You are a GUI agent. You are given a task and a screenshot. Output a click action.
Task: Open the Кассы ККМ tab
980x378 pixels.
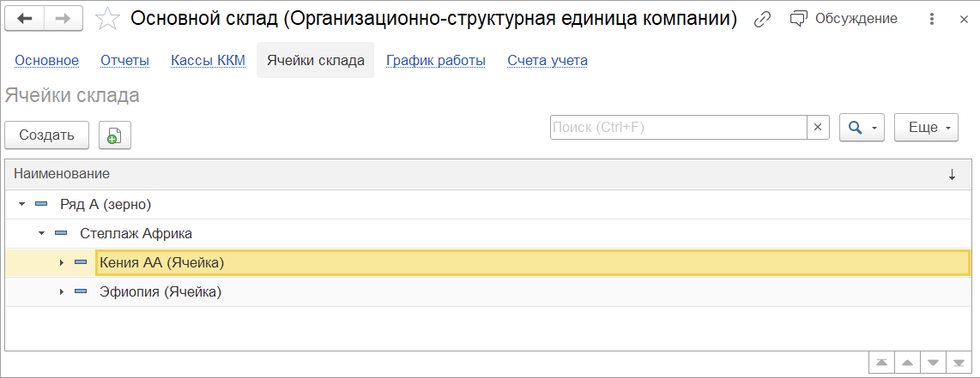pos(208,60)
